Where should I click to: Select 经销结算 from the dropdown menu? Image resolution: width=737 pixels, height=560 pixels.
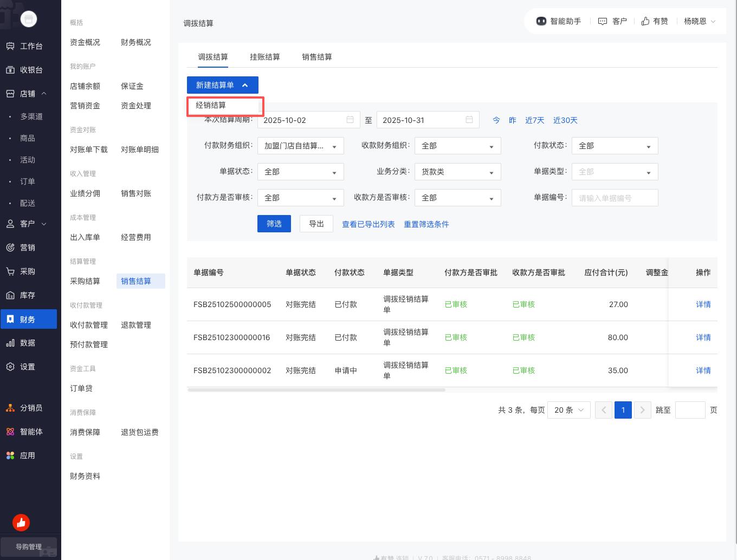[211, 106]
